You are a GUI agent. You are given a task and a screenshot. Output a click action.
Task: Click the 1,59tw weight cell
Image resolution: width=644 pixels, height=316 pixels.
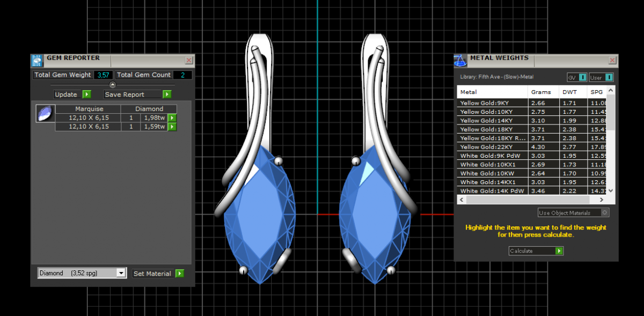point(154,127)
